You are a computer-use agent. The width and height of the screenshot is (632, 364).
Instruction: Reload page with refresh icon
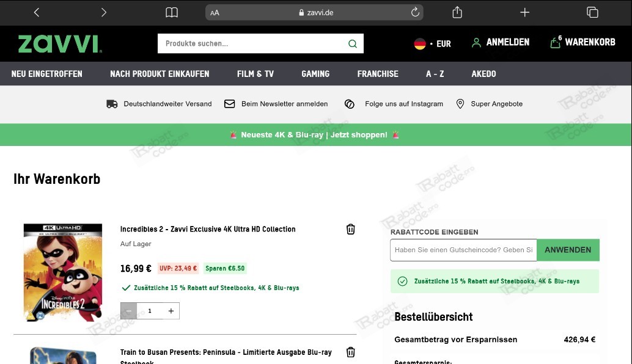pyautogui.click(x=415, y=12)
